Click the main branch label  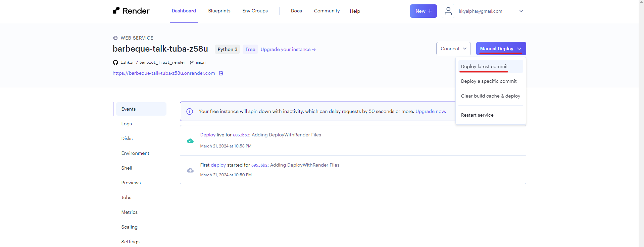(201, 62)
